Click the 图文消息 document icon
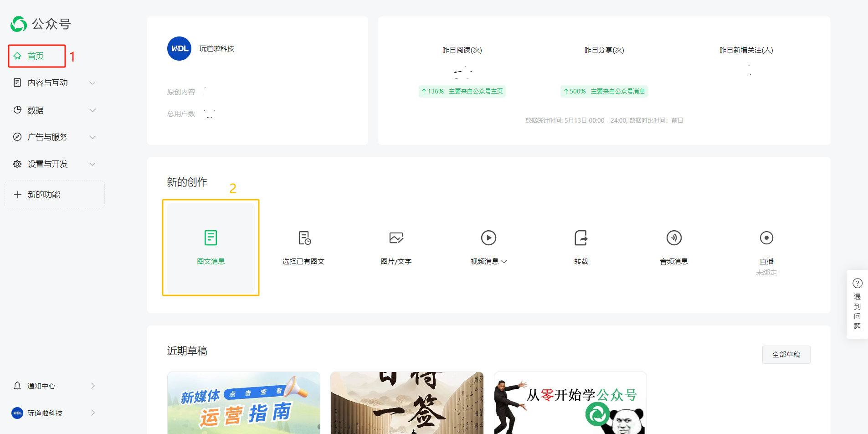 pyautogui.click(x=211, y=238)
